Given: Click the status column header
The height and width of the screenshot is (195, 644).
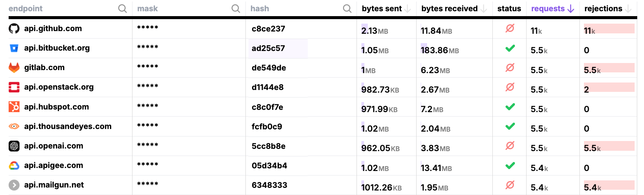Looking at the screenshot, I should (509, 9).
